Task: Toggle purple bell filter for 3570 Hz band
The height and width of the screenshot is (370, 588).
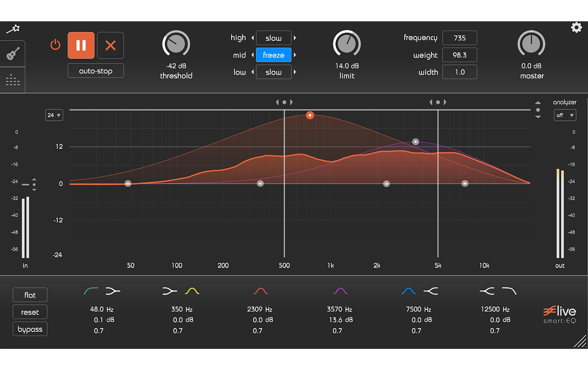Action: tap(340, 291)
